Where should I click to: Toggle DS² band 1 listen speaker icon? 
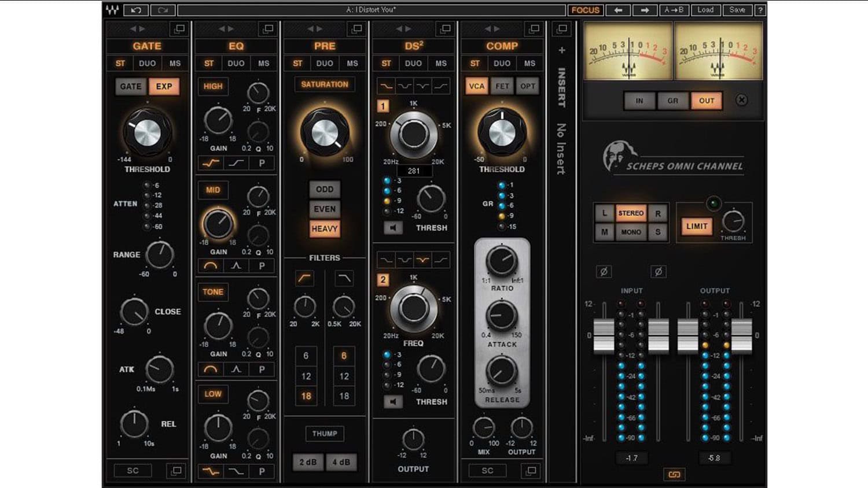(x=393, y=228)
